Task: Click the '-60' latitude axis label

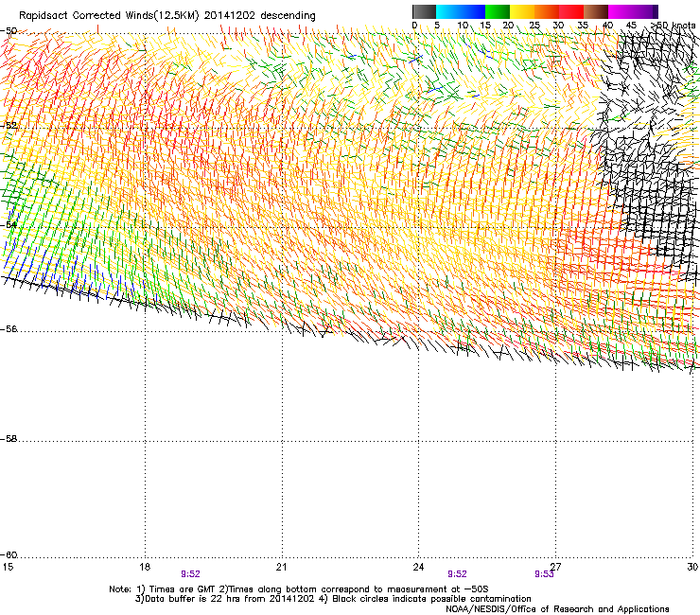Action: pos(9,554)
